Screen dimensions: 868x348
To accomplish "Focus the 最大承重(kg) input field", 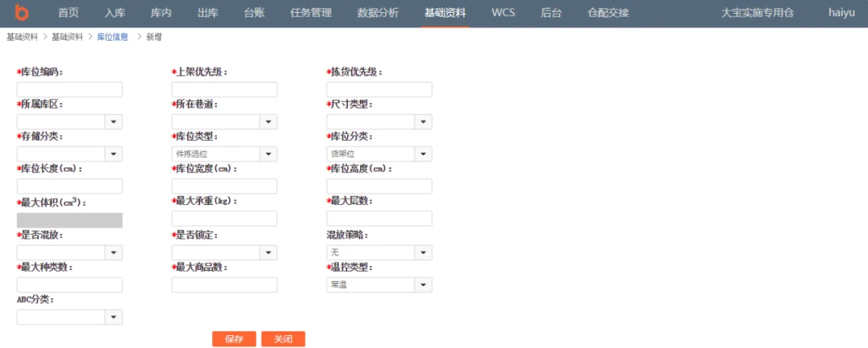I will [x=224, y=219].
